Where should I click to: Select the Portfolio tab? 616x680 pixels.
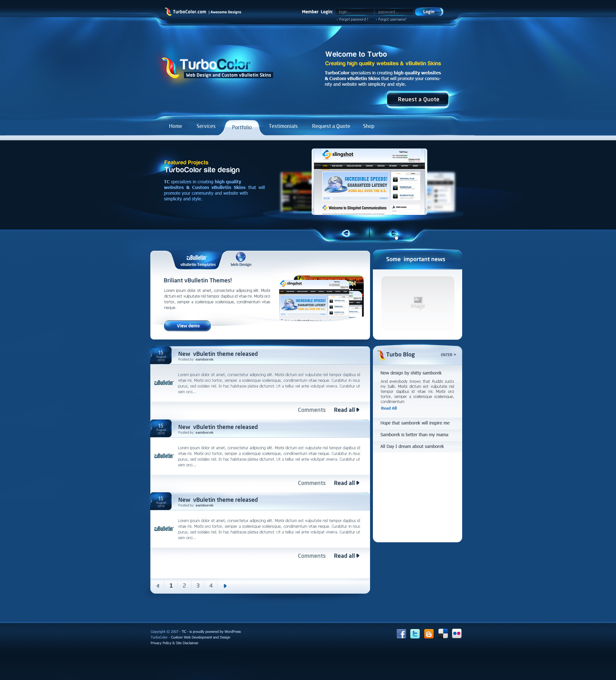pos(242,128)
